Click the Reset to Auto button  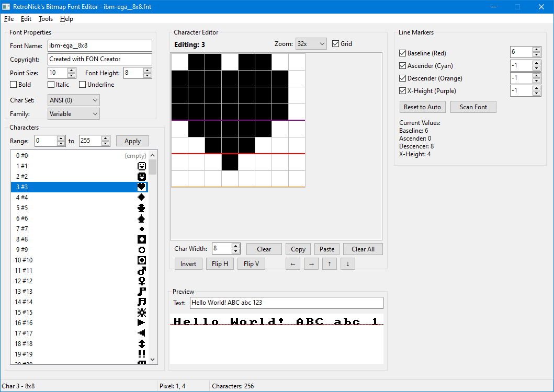[422, 107]
